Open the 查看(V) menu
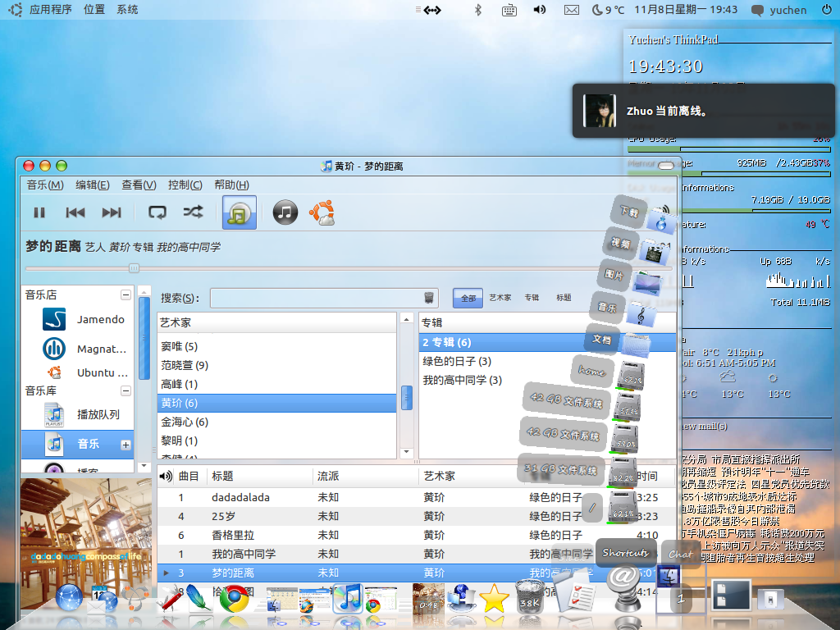This screenshot has width=840, height=630. click(x=139, y=185)
